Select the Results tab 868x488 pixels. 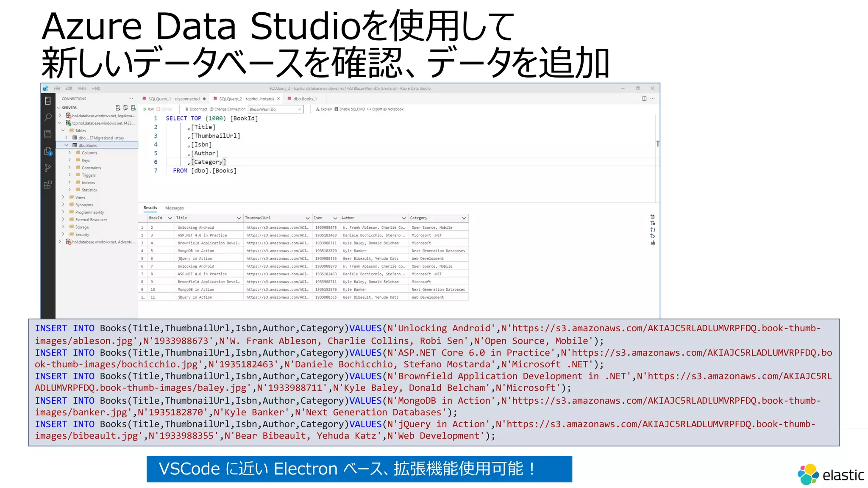click(x=150, y=208)
